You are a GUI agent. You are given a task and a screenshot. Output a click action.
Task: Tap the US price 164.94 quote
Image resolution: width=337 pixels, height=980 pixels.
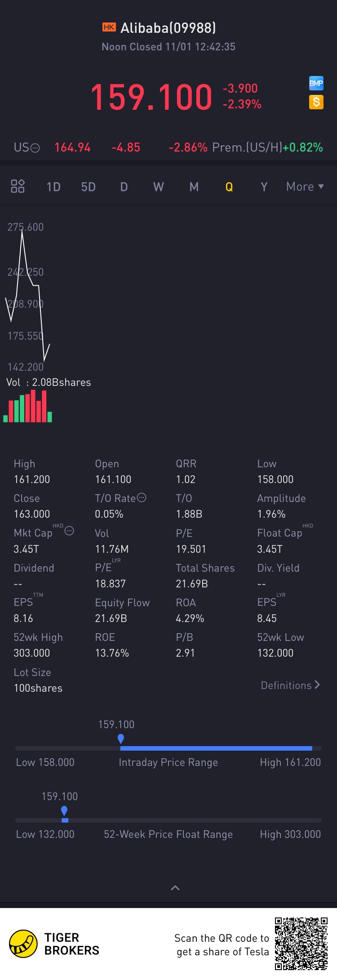(72, 148)
